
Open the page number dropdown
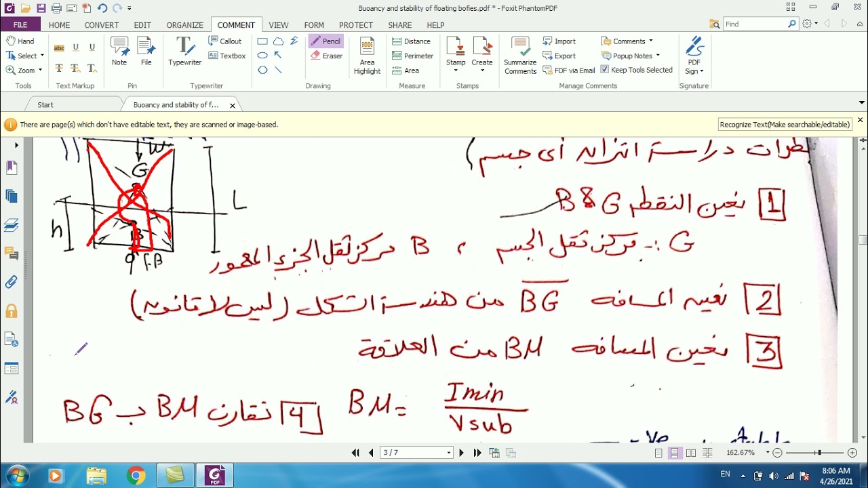pyautogui.click(x=449, y=453)
